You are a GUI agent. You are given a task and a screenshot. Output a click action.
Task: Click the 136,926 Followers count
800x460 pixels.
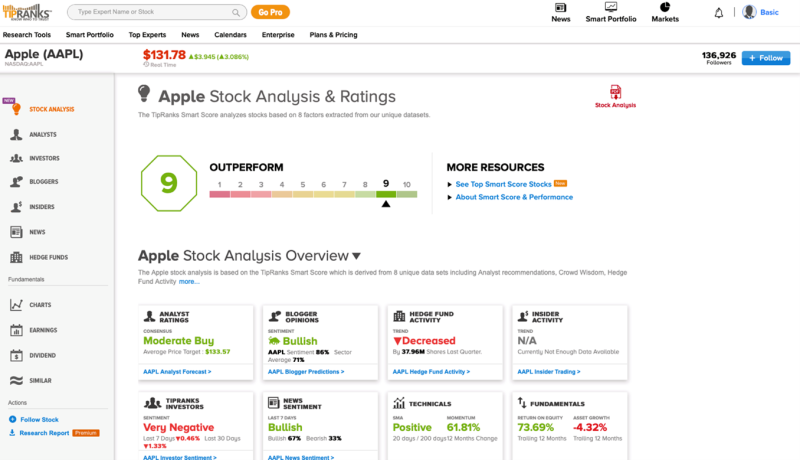pos(718,58)
